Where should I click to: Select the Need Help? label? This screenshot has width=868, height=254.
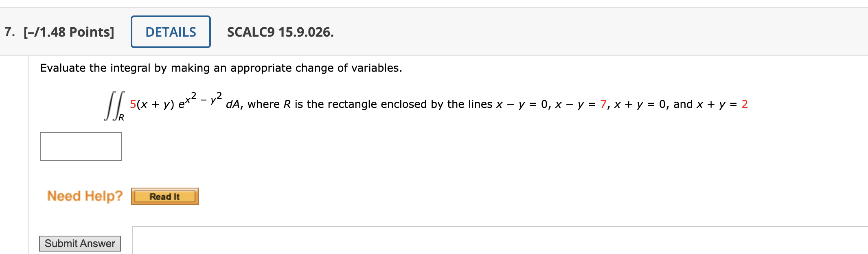coord(85,196)
